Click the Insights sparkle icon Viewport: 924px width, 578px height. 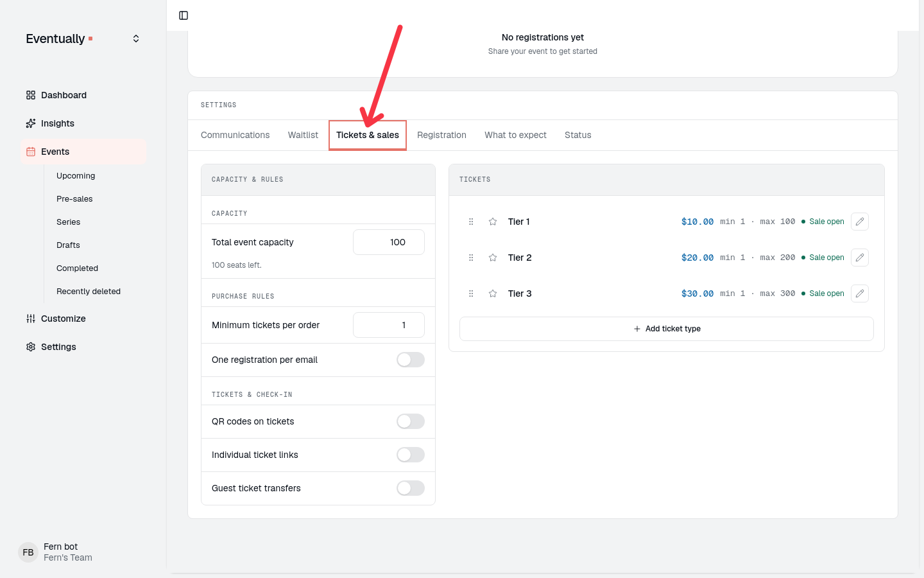pyautogui.click(x=31, y=123)
